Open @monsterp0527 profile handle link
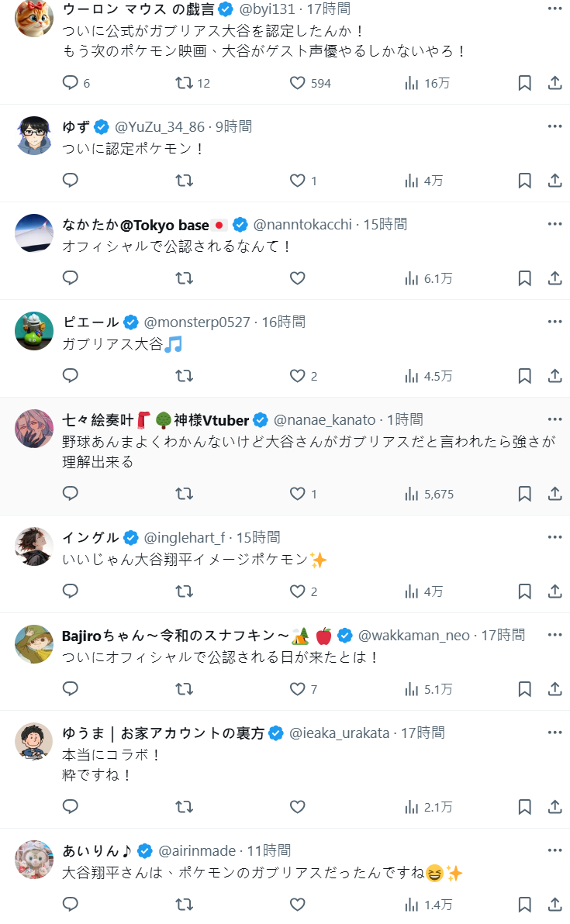This screenshot has width=570, height=924. 197,322
